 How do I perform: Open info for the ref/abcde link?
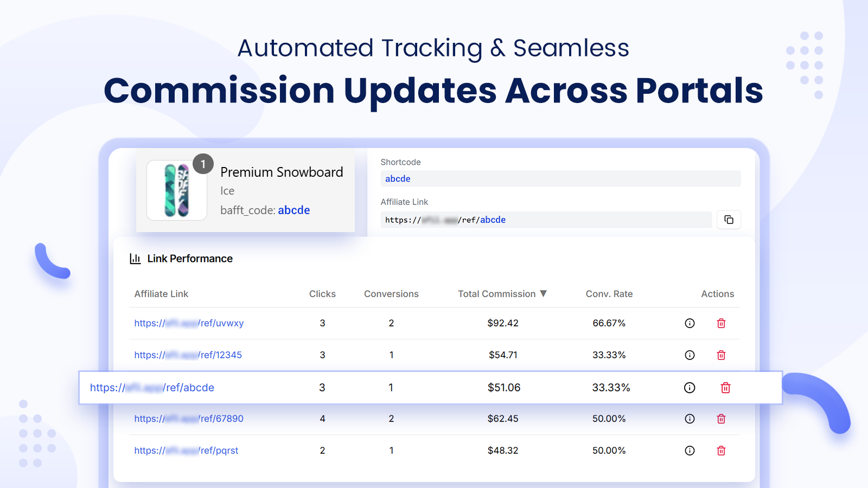pyautogui.click(x=690, y=388)
